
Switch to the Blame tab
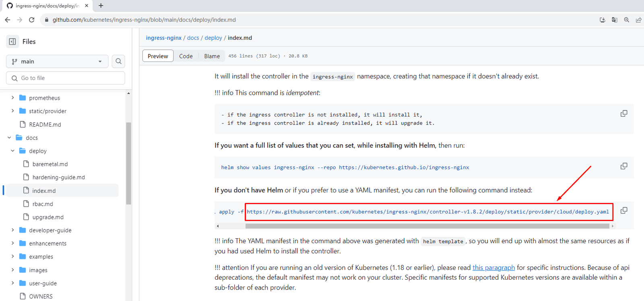(x=212, y=56)
